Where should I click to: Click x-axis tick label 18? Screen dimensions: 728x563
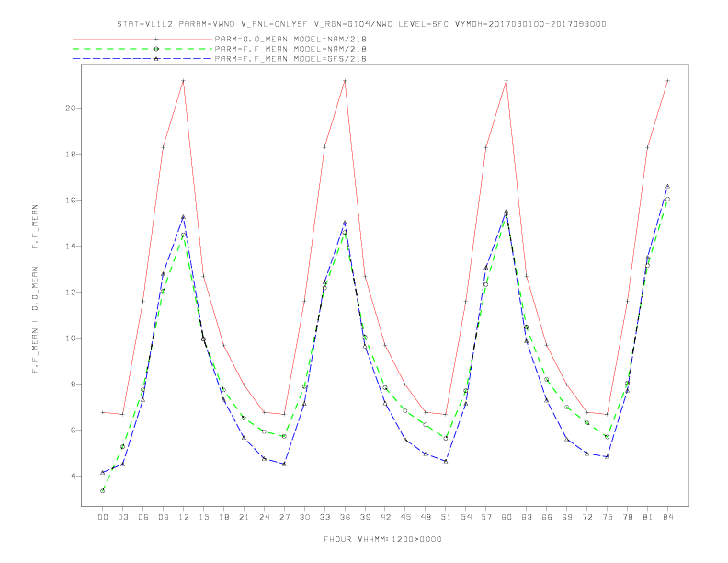(223, 517)
